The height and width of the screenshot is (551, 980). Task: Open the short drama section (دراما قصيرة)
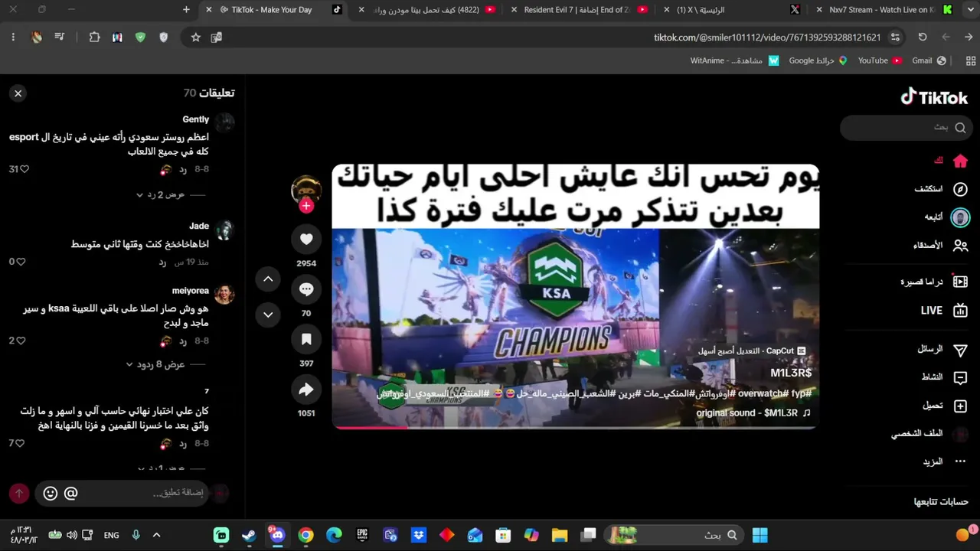click(x=934, y=282)
